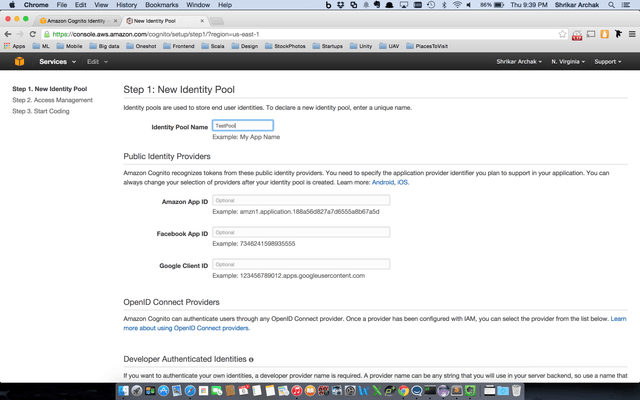
Task: Open the Startups bookmarks folder
Action: click(x=328, y=46)
